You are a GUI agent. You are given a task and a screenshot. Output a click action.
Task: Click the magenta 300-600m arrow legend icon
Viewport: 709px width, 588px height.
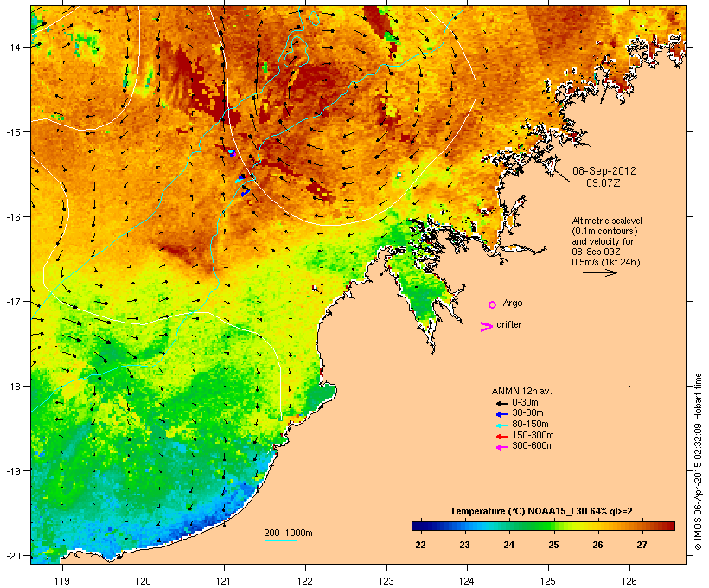click(x=501, y=447)
